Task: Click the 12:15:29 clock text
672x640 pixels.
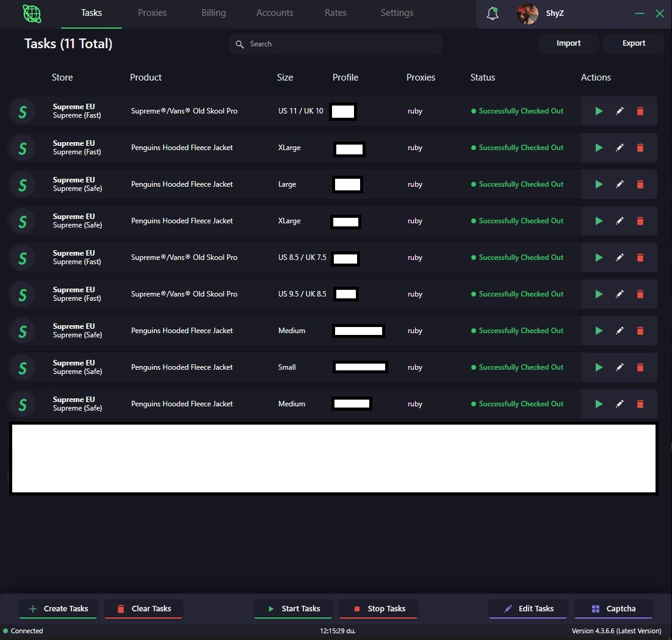Action: click(x=338, y=631)
